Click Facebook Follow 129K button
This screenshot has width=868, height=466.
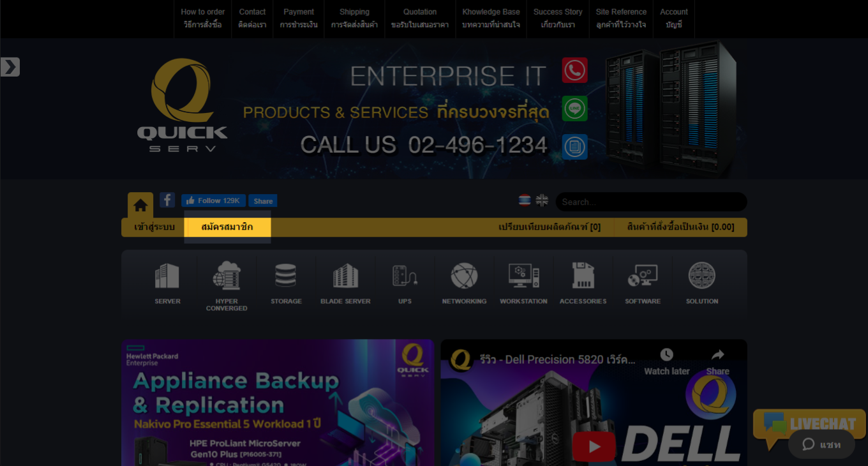[x=214, y=200]
